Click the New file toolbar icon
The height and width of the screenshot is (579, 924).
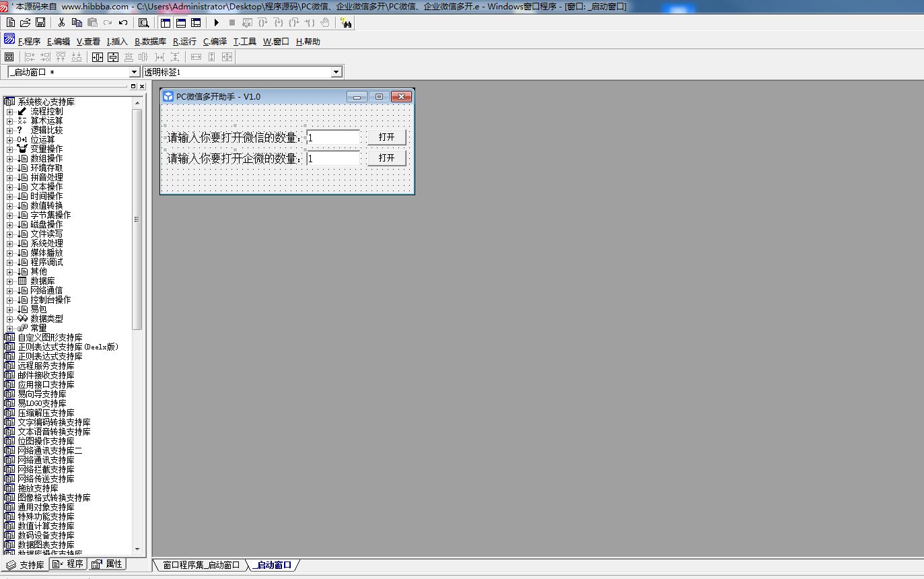11,23
